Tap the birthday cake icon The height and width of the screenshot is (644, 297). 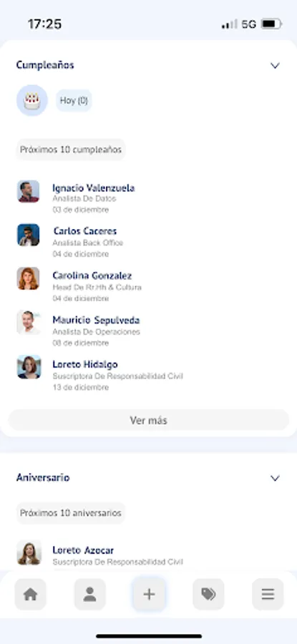[32, 101]
